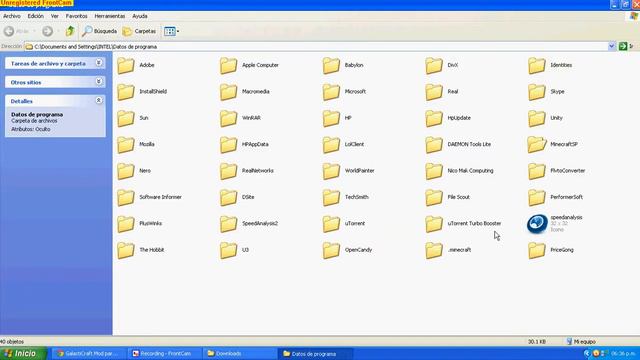The height and width of the screenshot is (360, 640).
Task: Open the Ver menu
Action: pos(55,16)
